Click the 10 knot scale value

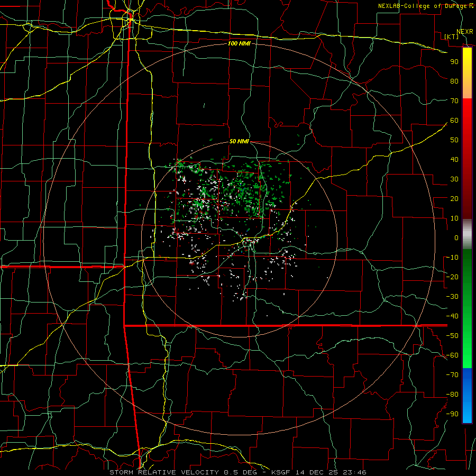(454, 218)
